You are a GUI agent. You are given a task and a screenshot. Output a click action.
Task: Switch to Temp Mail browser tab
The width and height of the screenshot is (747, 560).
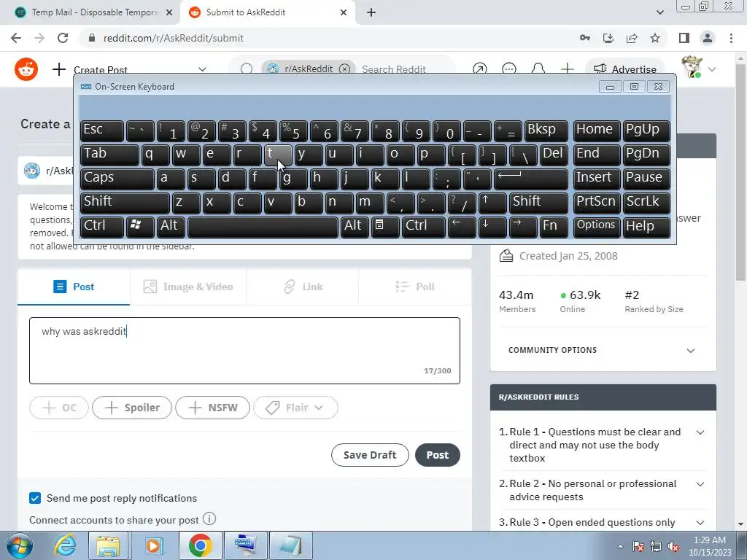tap(94, 12)
